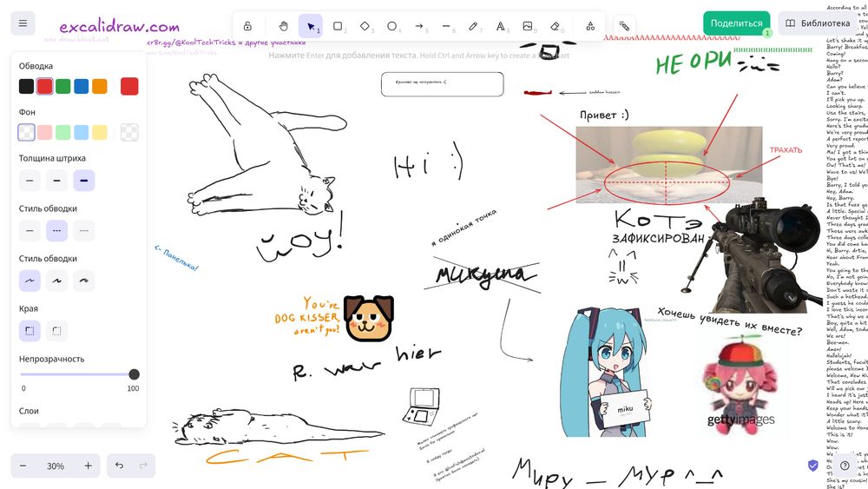This screenshot has height=489, width=868.
Task: Open the hamburger main menu
Action: pyautogui.click(x=23, y=23)
